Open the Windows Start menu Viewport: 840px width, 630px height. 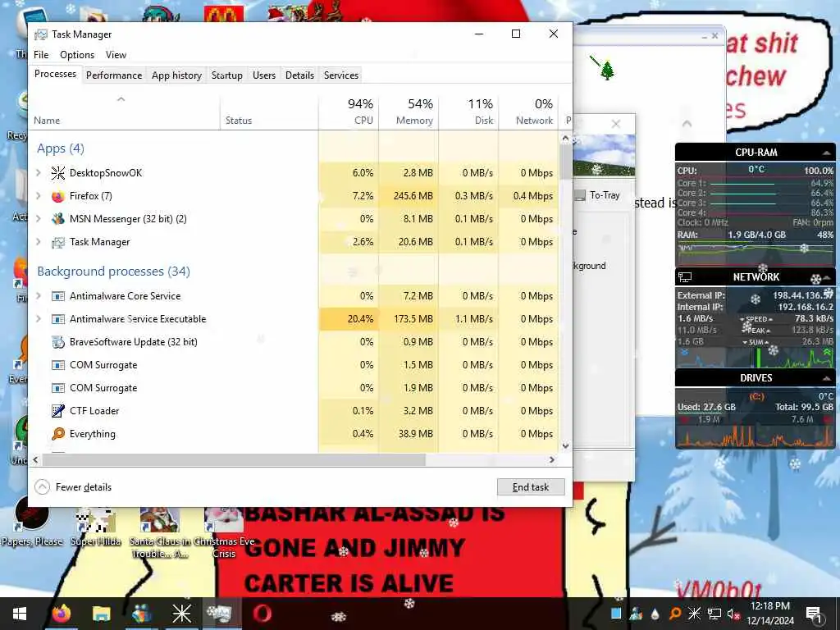20,614
